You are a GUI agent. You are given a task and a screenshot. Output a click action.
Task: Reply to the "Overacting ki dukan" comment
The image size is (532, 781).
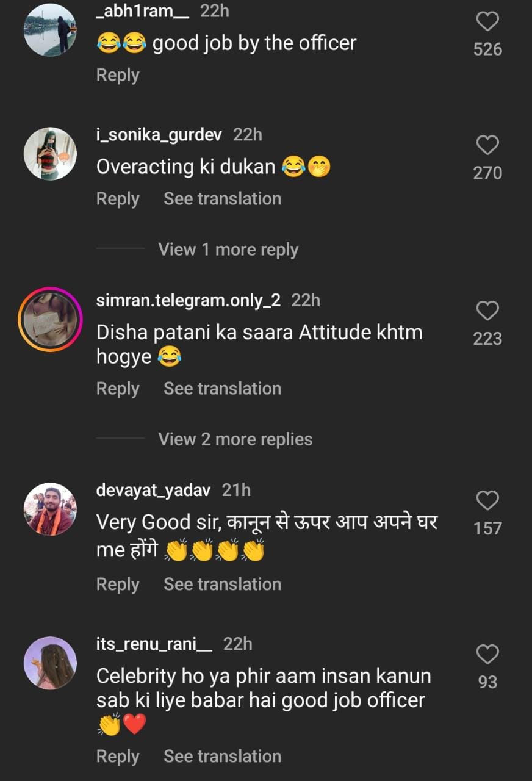[118, 199]
